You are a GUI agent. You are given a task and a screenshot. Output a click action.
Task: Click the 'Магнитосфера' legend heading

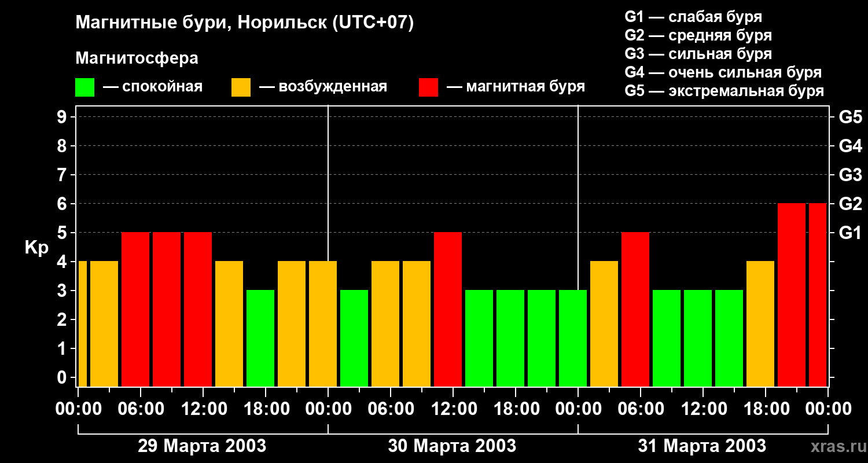[x=137, y=58]
